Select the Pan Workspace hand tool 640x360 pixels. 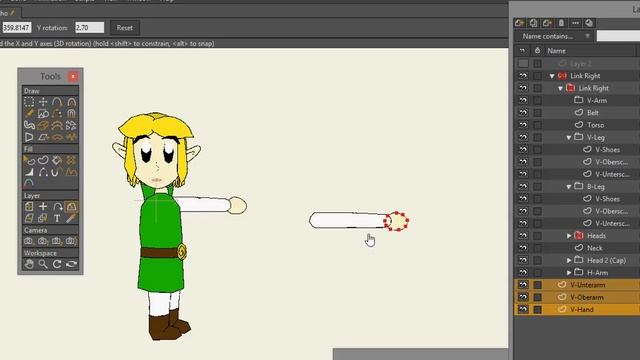point(29,264)
